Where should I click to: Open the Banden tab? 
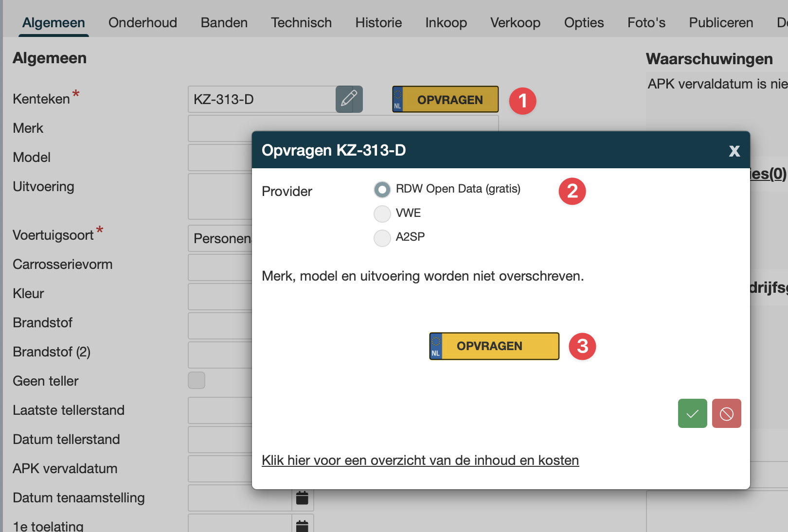pos(224,23)
